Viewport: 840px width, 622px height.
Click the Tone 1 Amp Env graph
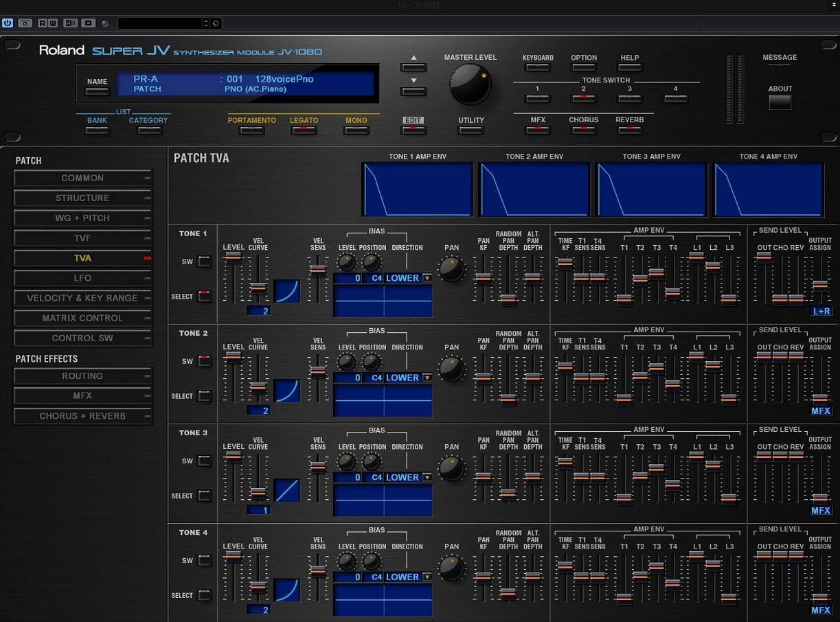tap(418, 189)
